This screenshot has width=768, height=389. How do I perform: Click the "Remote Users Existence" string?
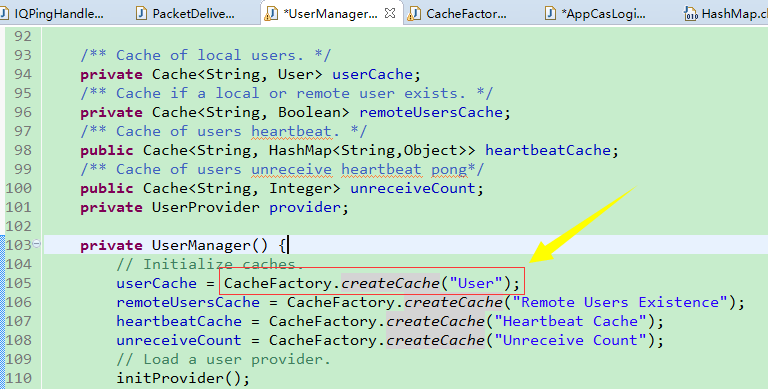pos(619,302)
